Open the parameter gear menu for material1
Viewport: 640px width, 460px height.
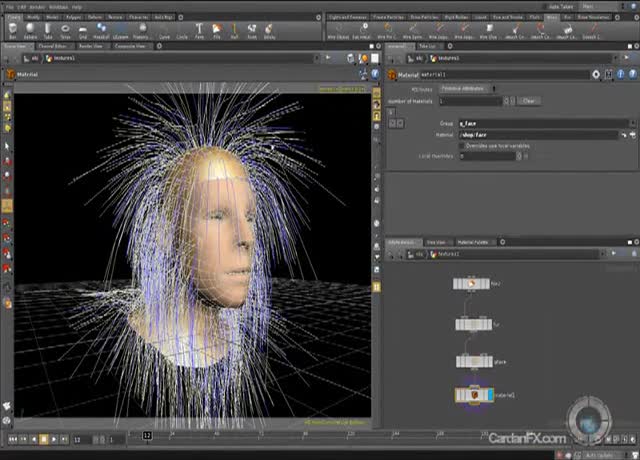(596, 74)
